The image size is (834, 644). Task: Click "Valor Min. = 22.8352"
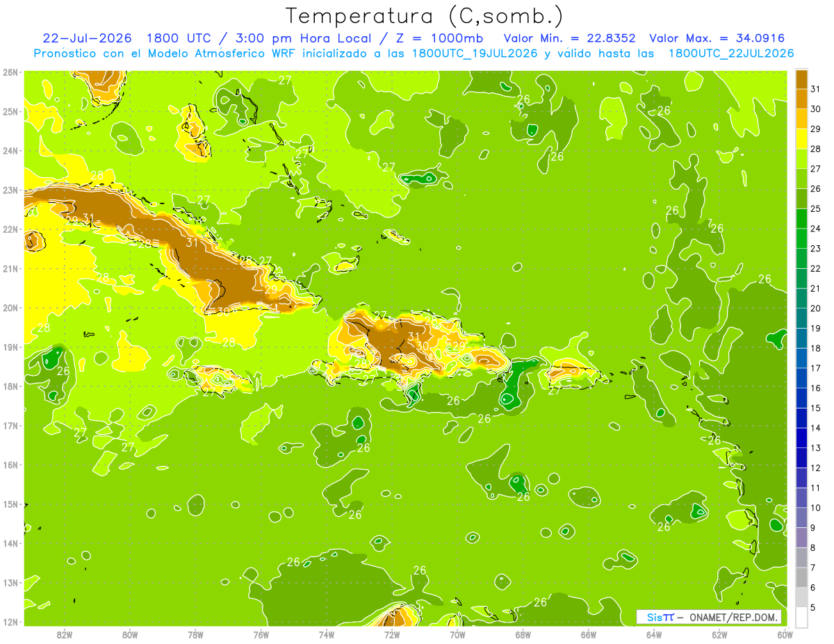pyautogui.click(x=569, y=38)
